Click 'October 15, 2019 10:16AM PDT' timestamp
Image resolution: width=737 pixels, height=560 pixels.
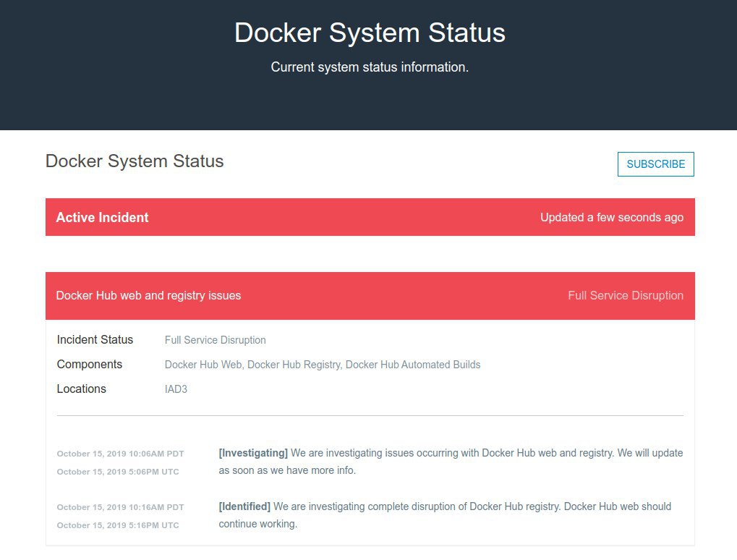120,507
